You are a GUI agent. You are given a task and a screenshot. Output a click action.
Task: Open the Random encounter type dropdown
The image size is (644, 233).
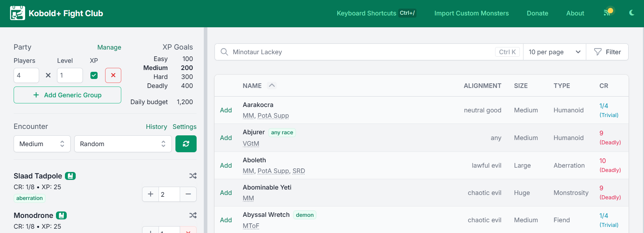[123, 144]
